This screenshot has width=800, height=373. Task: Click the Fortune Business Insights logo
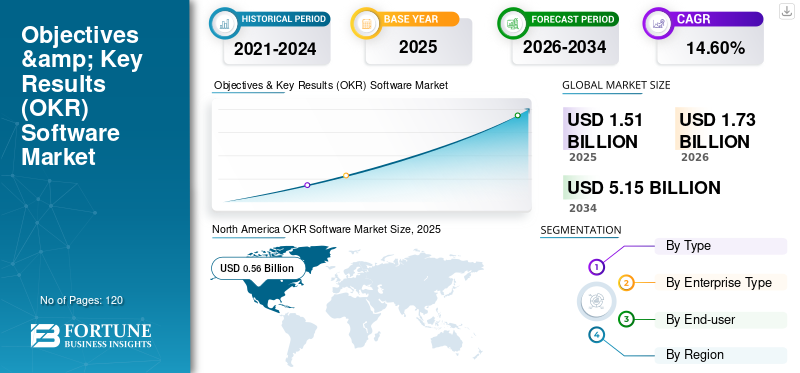[x=91, y=335]
